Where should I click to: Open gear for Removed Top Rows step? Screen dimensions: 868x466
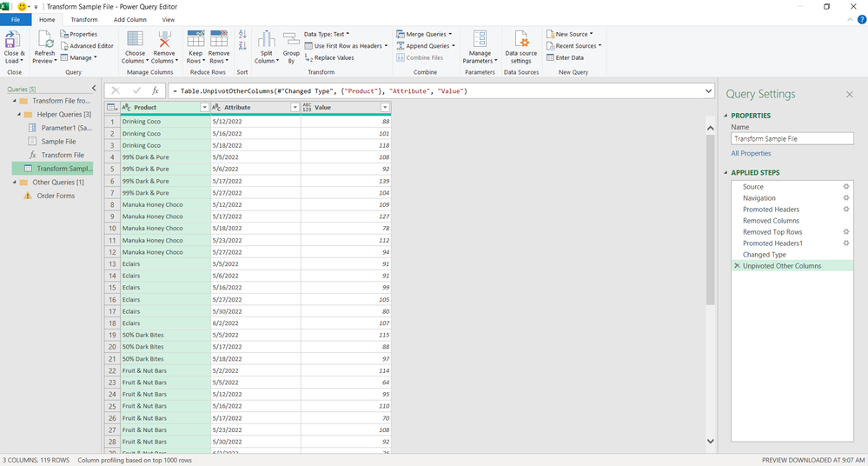click(x=846, y=232)
